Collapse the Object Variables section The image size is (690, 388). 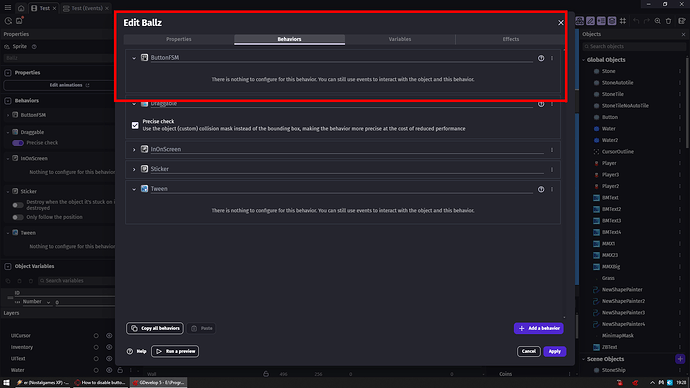pos(8,266)
